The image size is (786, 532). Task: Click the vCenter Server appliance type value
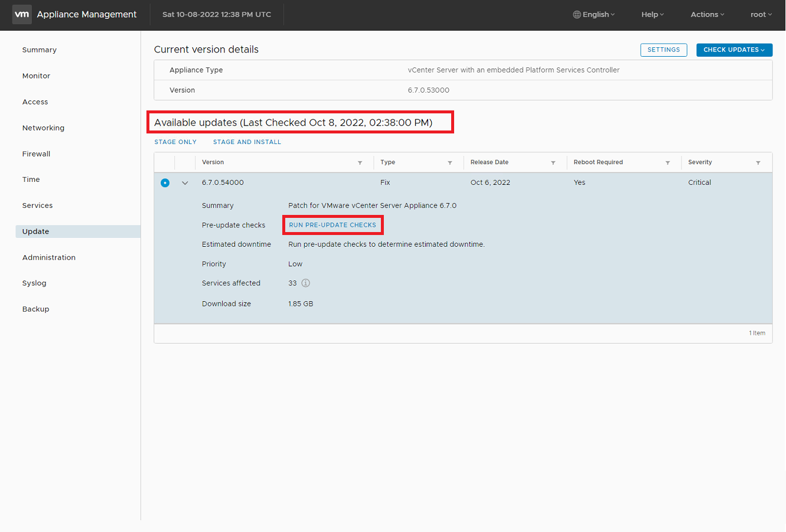point(514,70)
